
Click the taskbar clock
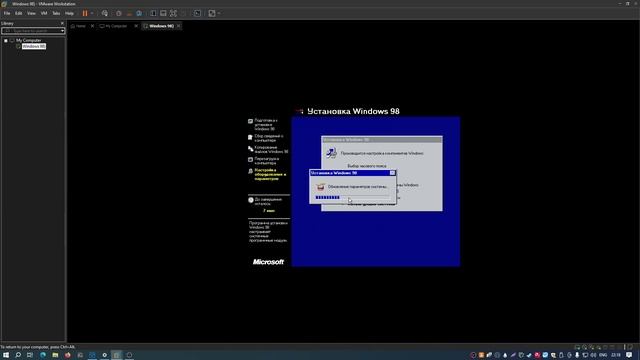click(616, 355)
